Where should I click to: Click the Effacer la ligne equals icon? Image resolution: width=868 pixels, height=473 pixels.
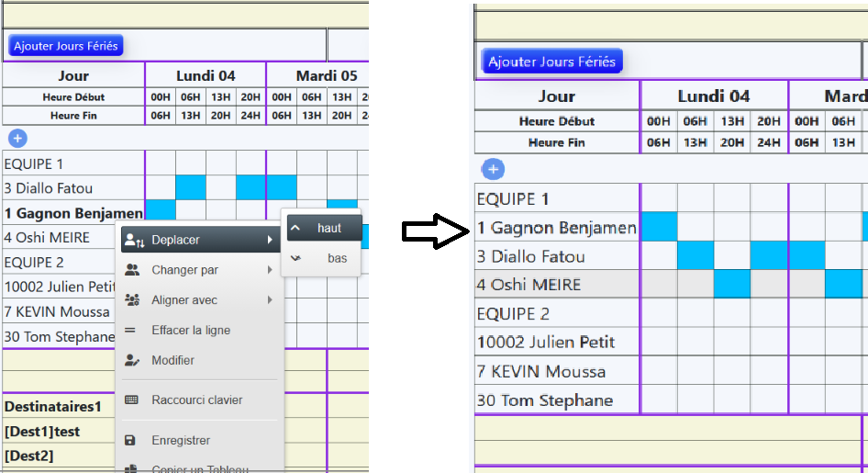(x=130, y=330)
